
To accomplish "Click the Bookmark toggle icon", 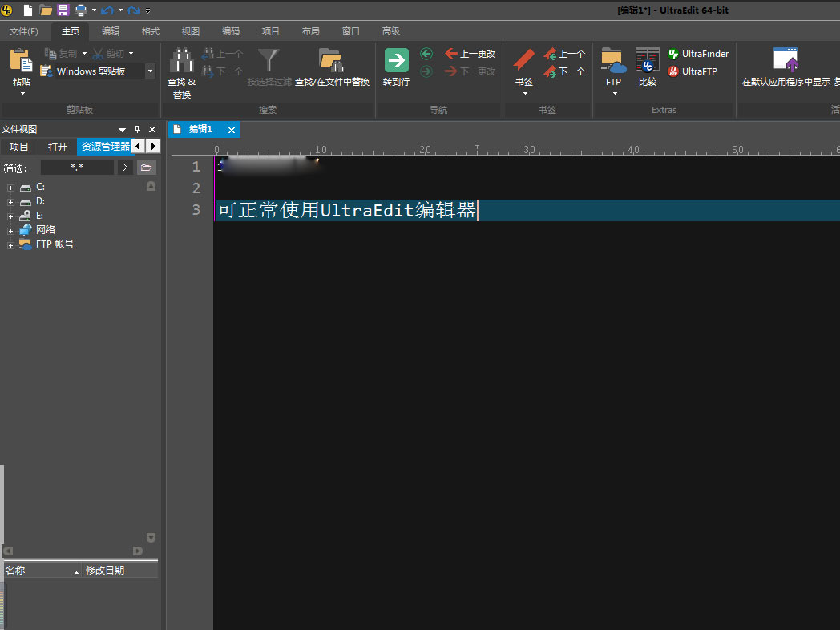I will pos(523,61).
